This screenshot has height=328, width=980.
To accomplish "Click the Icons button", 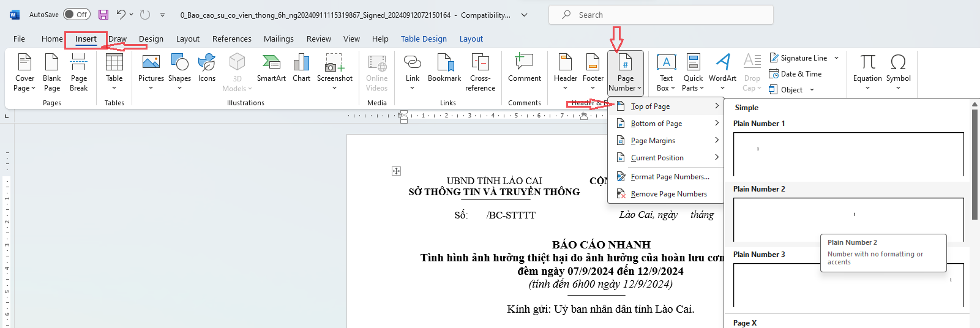I will pyautogui.click(x=207, y=67).
